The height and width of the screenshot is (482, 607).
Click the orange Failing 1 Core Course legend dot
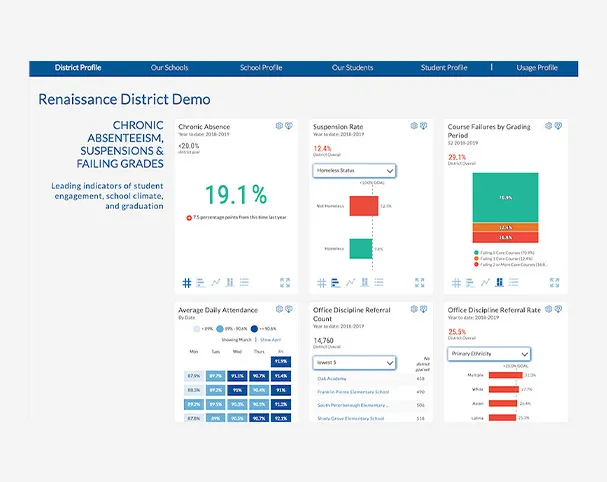476,258
